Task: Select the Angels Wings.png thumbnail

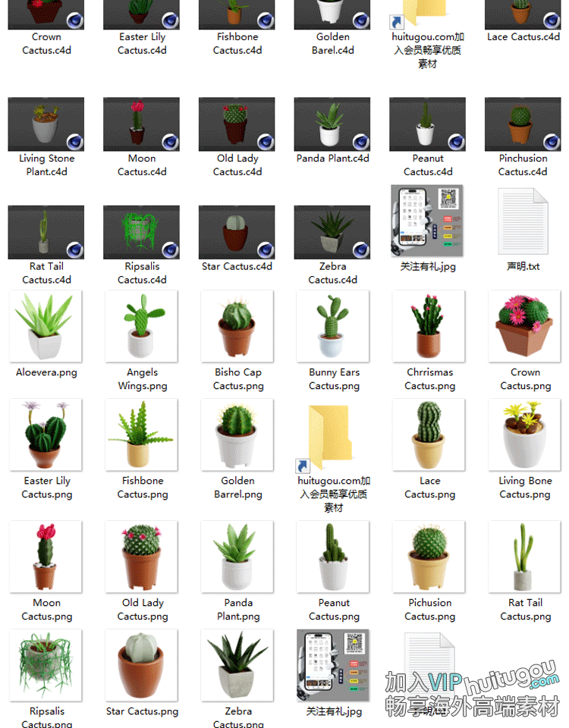Action: point(141,326)
